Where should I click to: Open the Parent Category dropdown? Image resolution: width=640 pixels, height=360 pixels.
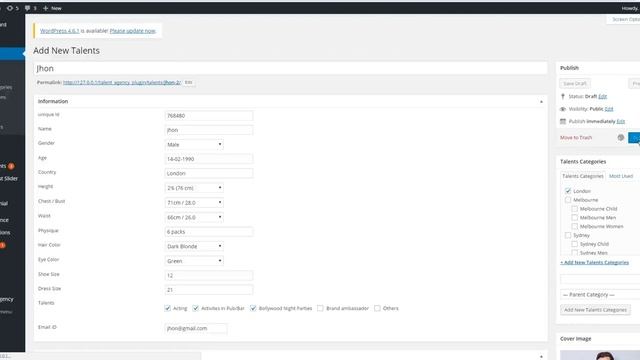(x=600, y=294)
